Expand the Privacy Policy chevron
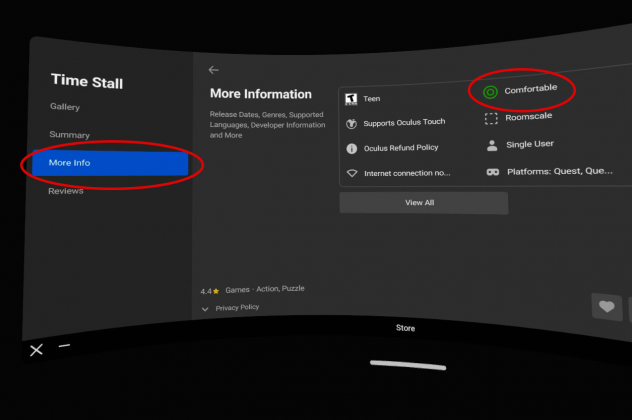 click(205, 309)
